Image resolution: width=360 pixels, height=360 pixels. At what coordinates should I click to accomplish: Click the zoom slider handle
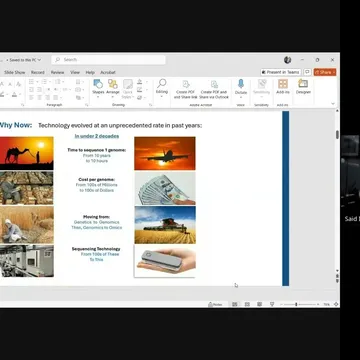point(296,305)
